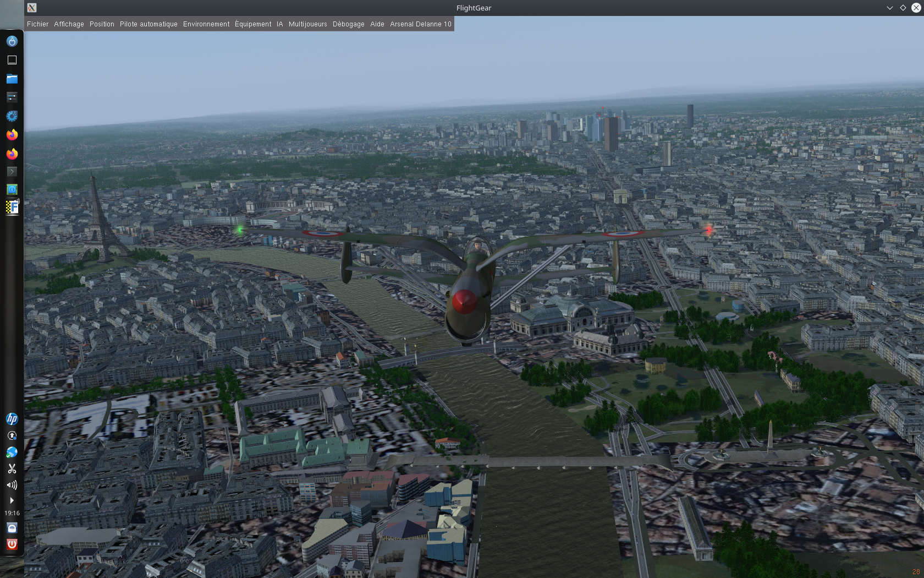924x578 pixels.
Task: Open the application launcher flask icon
Action: [x=12, y=41]
